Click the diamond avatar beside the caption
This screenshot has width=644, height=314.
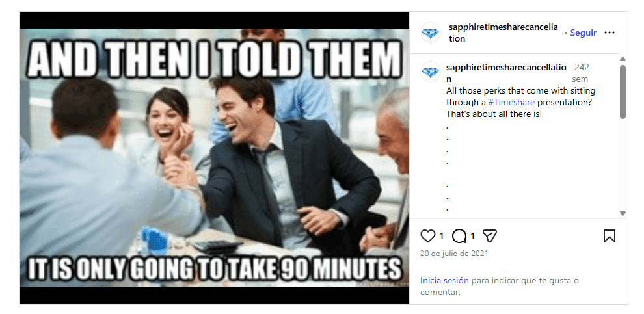[x=431, y=72]
